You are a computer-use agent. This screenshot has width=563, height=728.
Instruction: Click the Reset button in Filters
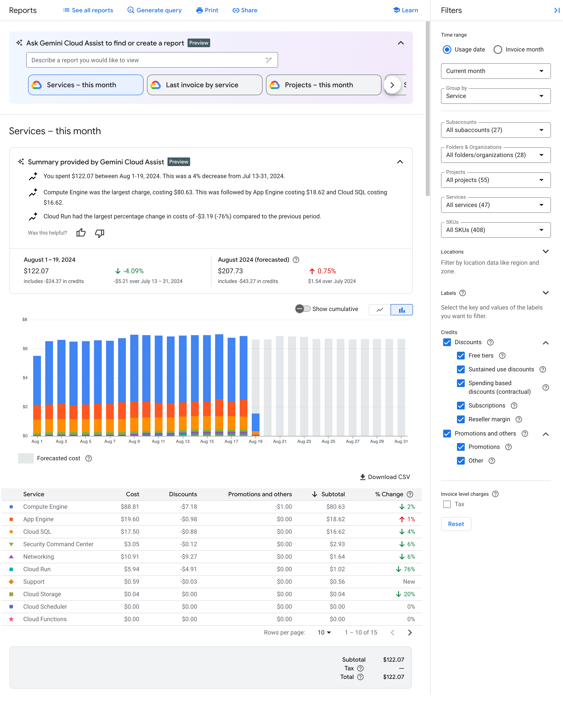point(455,524)
